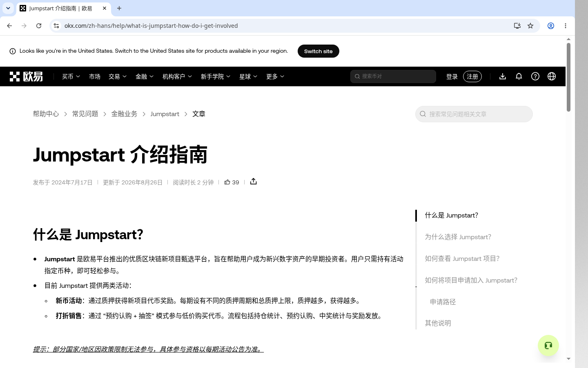This screenshot has height=368, width=588.
Task: Bookmark this page with star icon
Action: (530, 26)
